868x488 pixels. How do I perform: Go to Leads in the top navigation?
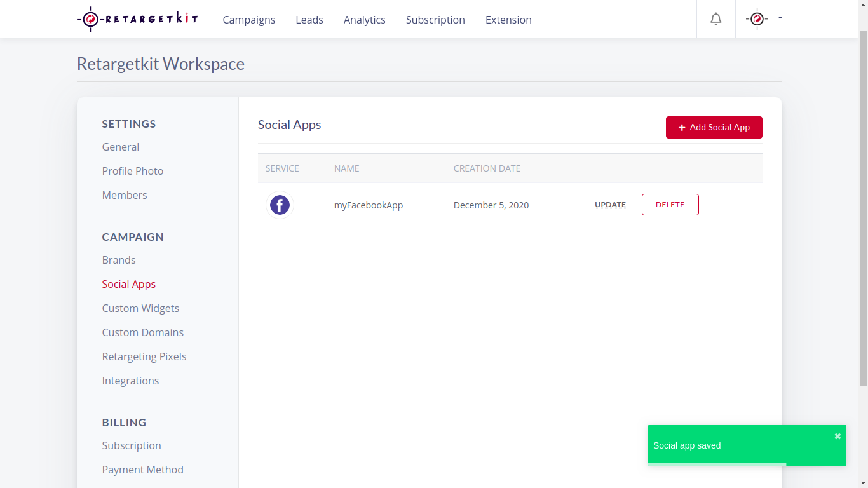[309, 20]
